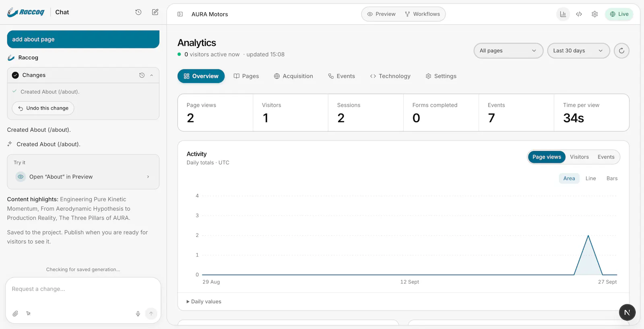Open the All pages dropdown

click(508, 51)
